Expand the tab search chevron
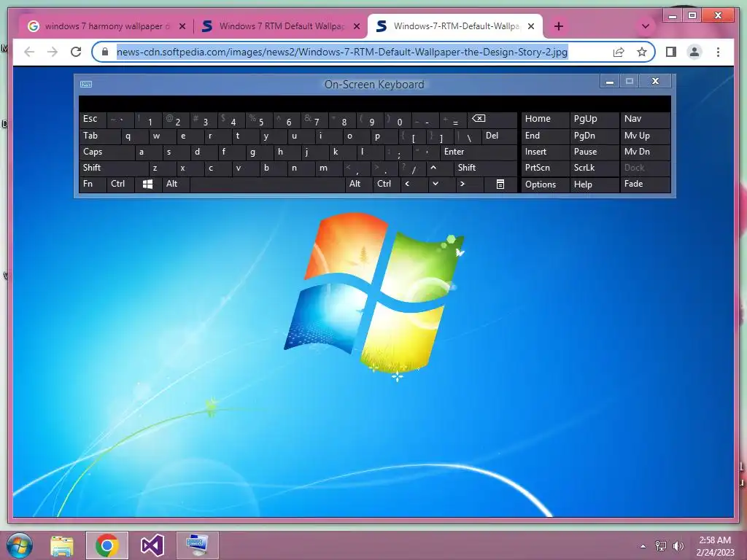Viewport: 747px width, 560px height. click(646, 26)
